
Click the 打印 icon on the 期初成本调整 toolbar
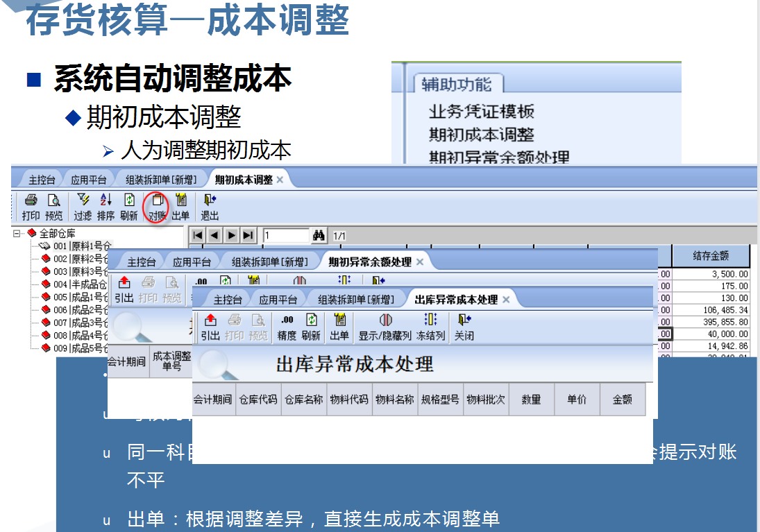coord(30,199)
